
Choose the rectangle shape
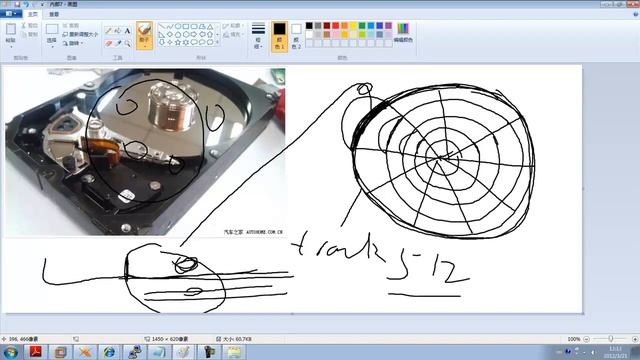click(186, 27)
